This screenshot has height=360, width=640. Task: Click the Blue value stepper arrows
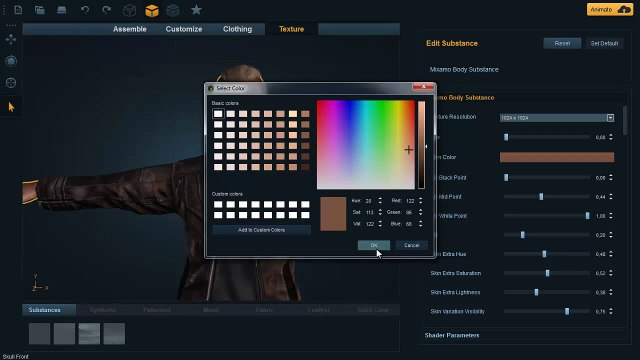[x=420, y=224]
